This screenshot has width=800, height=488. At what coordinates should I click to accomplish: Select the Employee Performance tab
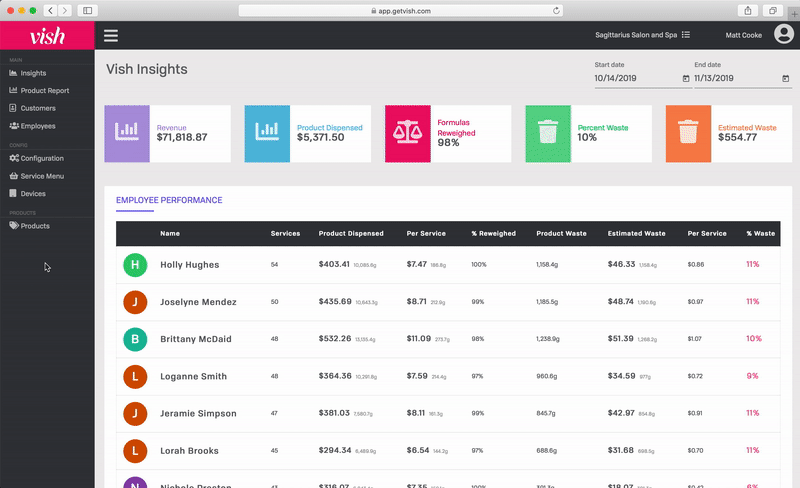(169, 200)
